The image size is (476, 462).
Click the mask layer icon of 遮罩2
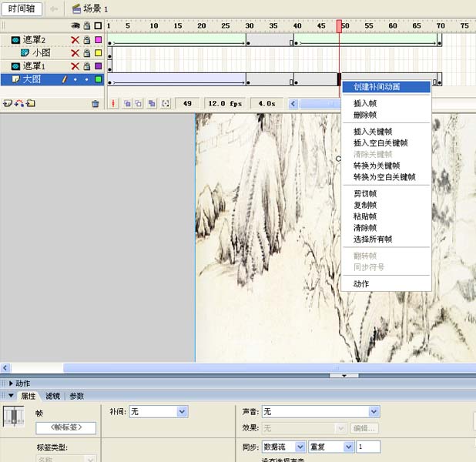15,40
